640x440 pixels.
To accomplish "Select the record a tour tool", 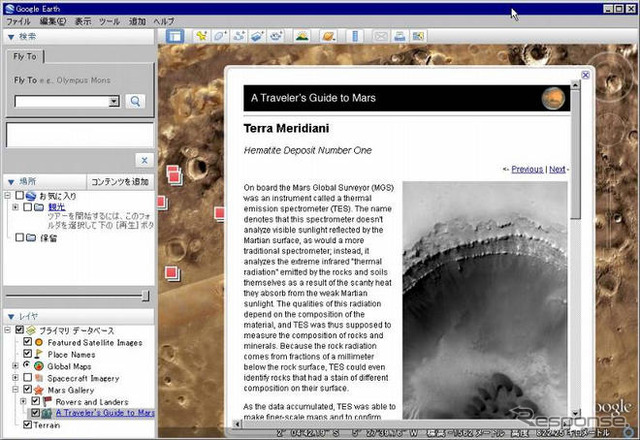I will coord(276,36).
